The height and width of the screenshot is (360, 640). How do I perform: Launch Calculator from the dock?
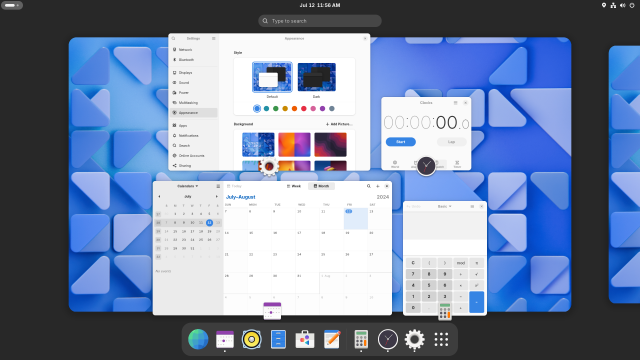tap(361, 339)
